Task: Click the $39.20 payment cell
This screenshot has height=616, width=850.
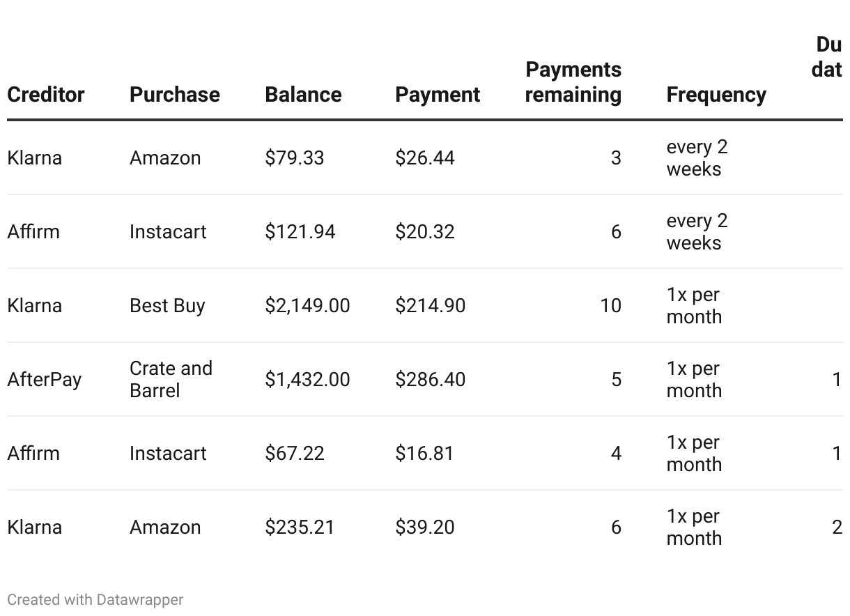Action: (424, 528)
